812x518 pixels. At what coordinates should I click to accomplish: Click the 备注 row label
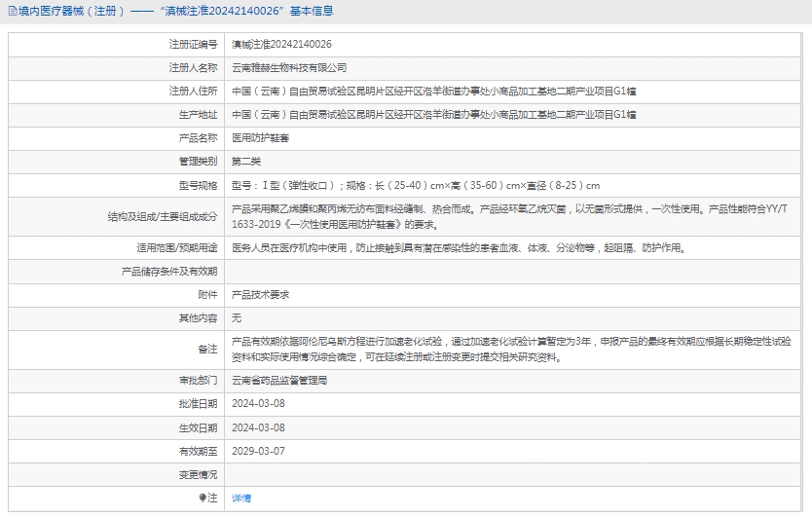click(207, 349)
